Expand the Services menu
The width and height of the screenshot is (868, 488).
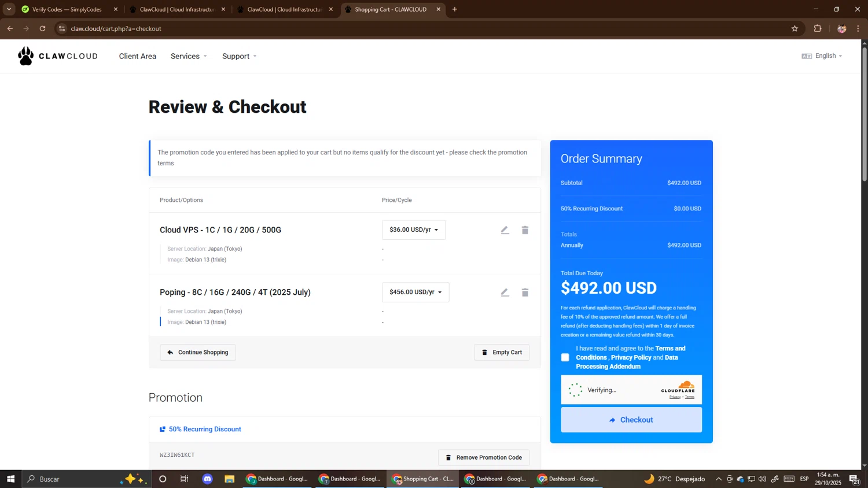(x=189, y=56)
